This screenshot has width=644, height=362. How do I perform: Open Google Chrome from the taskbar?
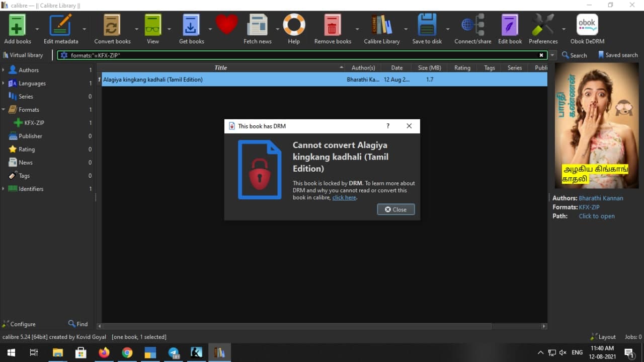pos(127,352)
